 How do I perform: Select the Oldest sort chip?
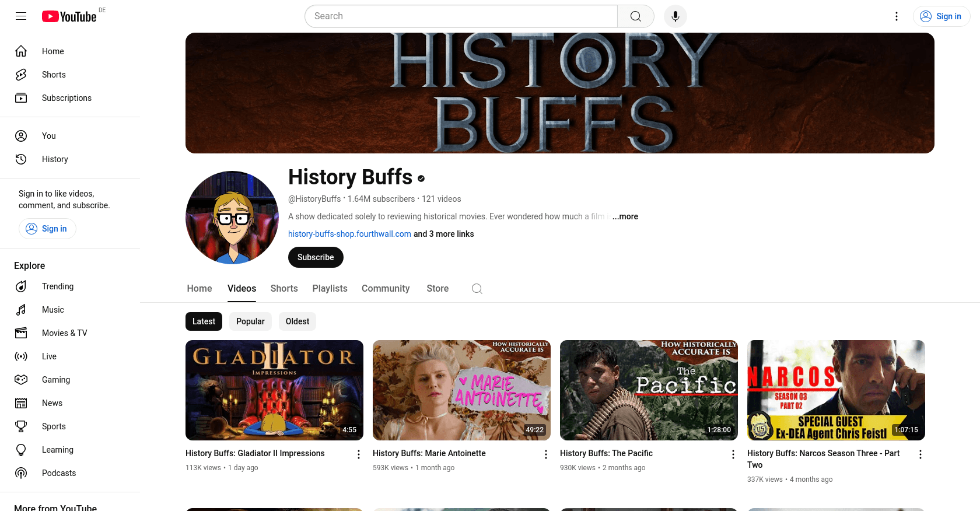(x=297, y=321)
